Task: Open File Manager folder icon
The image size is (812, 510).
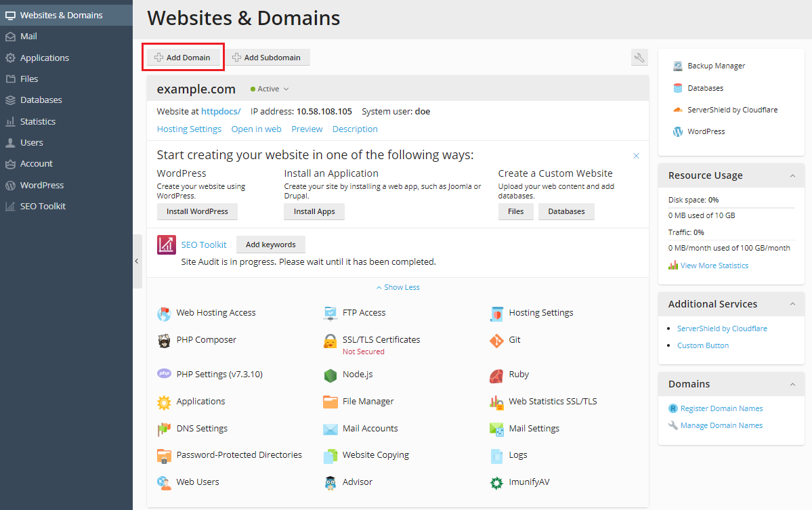Action: tap(330, 402)
